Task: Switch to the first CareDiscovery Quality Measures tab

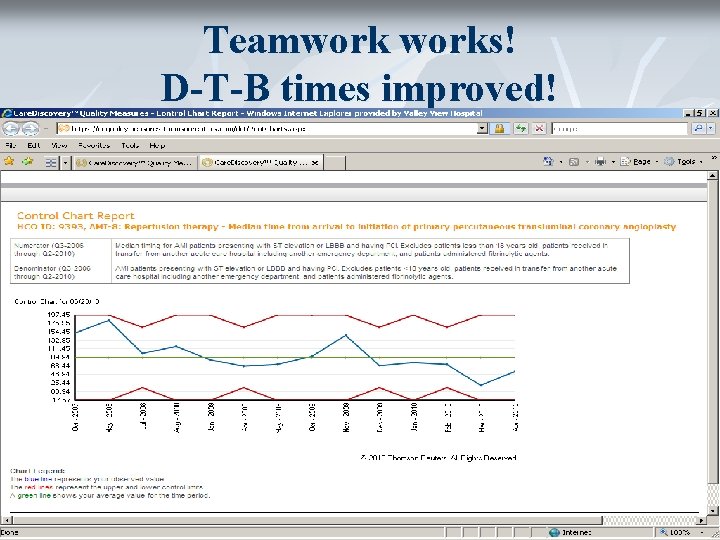Action: pos(135,163)
